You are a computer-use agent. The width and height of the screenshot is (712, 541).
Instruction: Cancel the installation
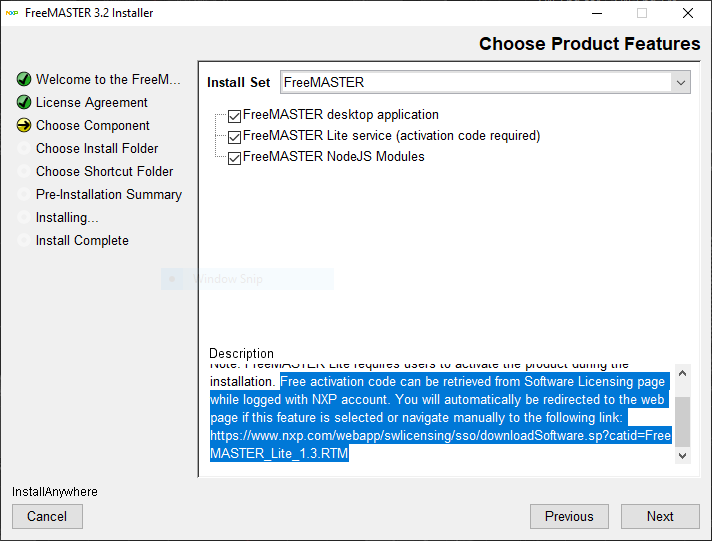pos(47,516)
